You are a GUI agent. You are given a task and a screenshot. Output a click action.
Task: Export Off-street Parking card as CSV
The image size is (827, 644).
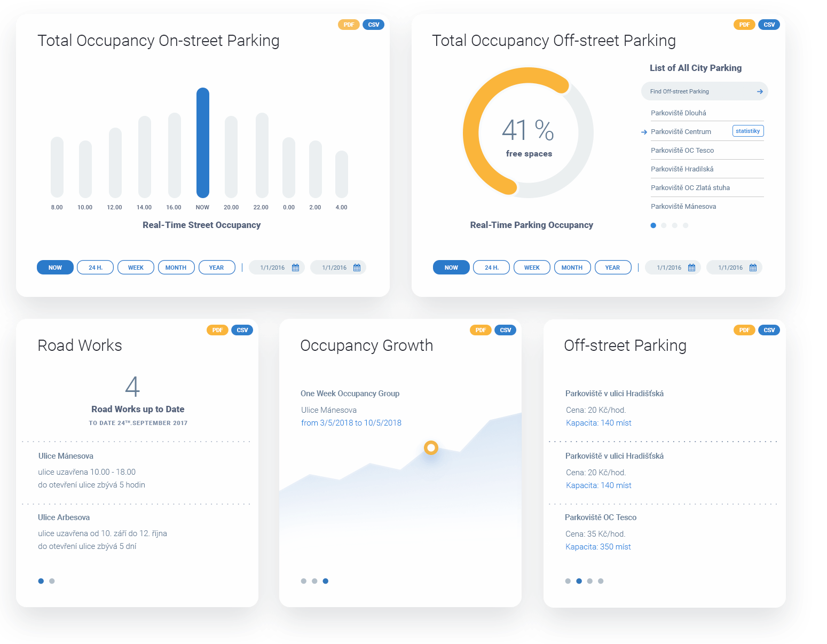(769, 330)
